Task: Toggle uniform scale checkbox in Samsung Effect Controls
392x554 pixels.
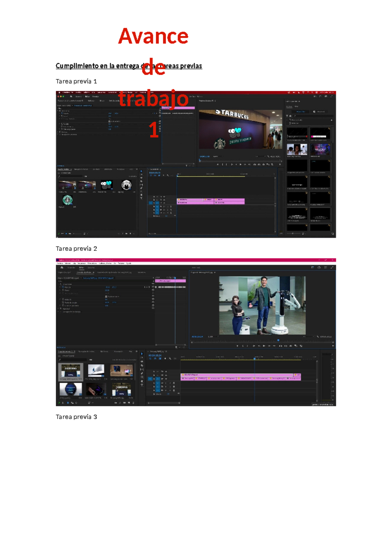Action: point(106,296)
